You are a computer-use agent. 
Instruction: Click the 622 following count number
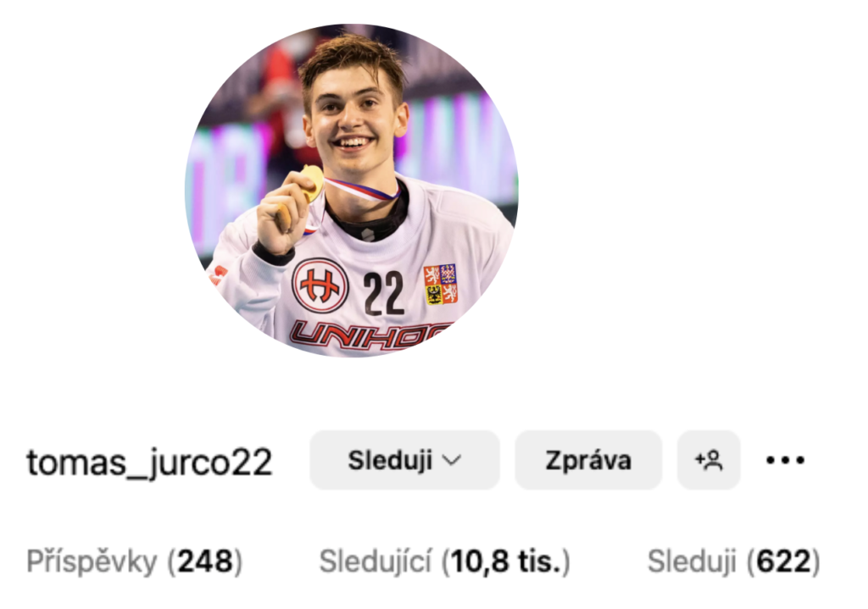point(782,562)
